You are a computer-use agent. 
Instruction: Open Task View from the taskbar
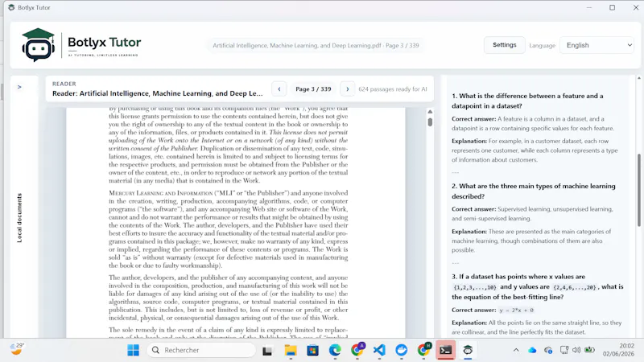[x=267, y=351]
